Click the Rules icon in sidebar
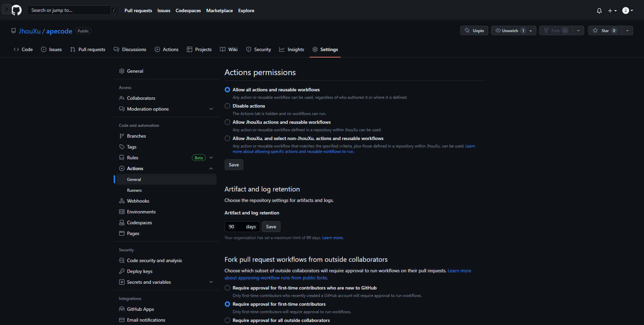The image size is (644, 325). pyautogui.click(x=122, y=158)
